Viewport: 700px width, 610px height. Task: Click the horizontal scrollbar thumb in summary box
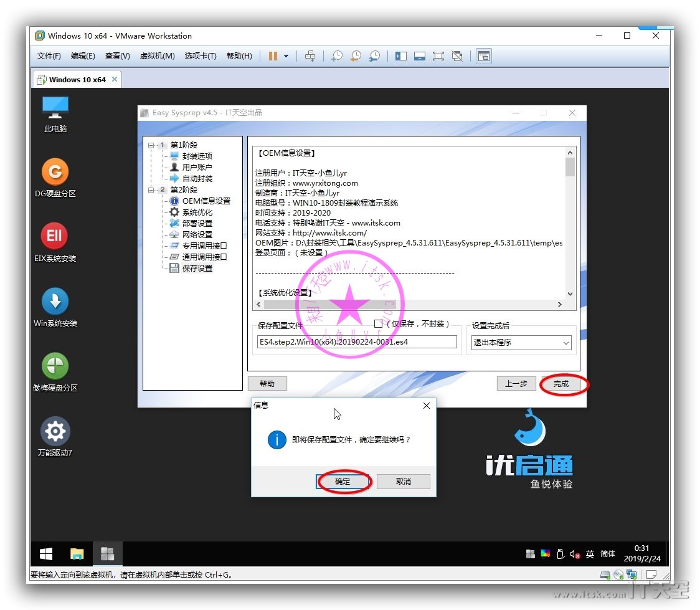pos(330,304)
